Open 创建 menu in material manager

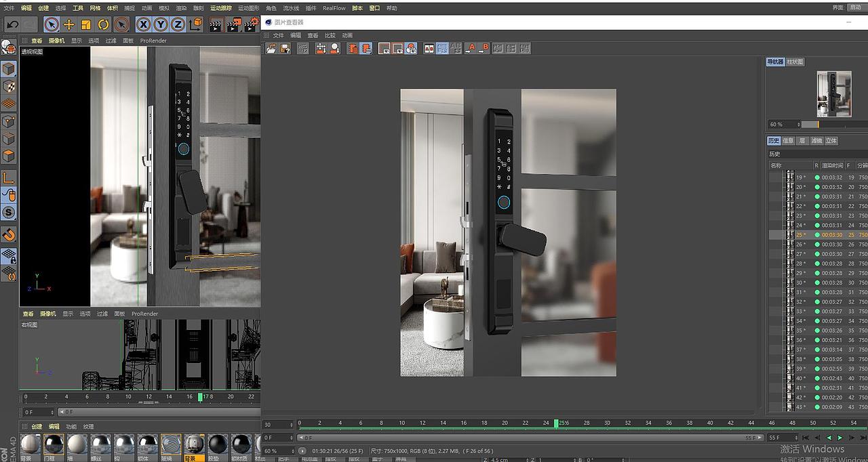coord(37,427)
